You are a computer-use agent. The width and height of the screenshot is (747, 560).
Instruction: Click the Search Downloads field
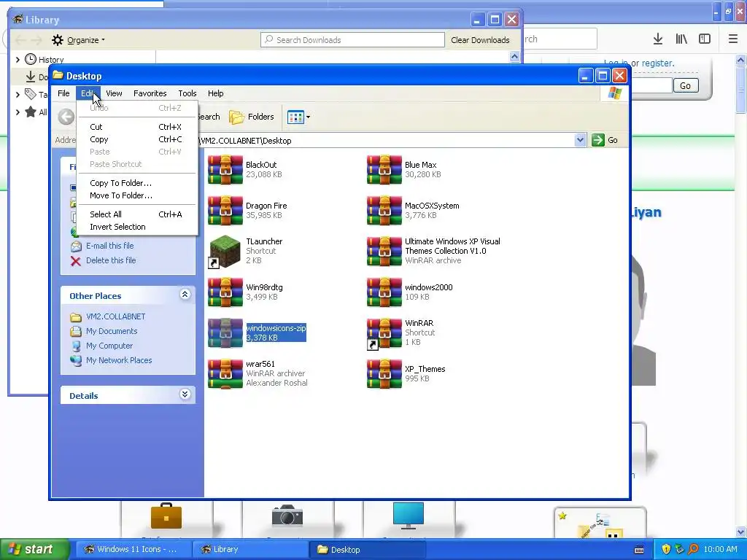pyautogui.click(x=352, y=40)
